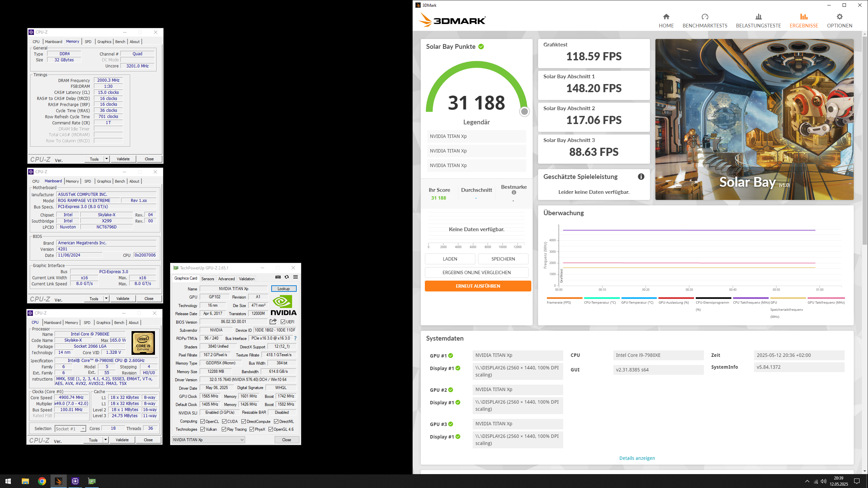Click the Lookup button in GPU-Z
The image size is (868, 488).
point(283,289)
